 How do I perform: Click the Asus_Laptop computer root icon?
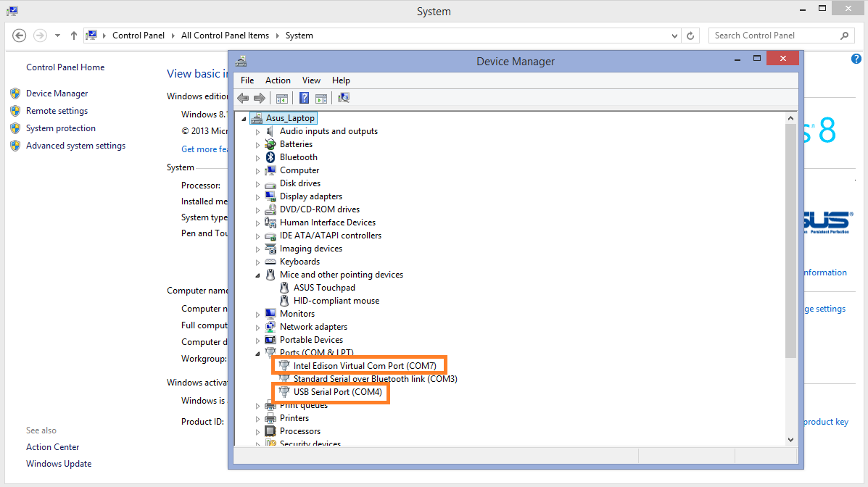[257, 118]
